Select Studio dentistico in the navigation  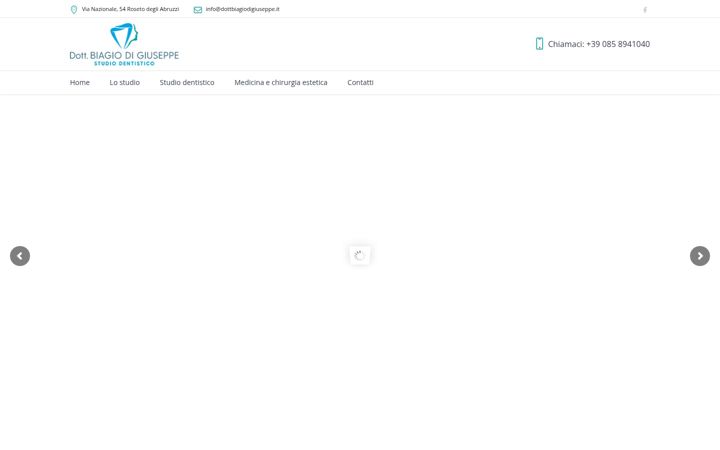coord(187,83)
